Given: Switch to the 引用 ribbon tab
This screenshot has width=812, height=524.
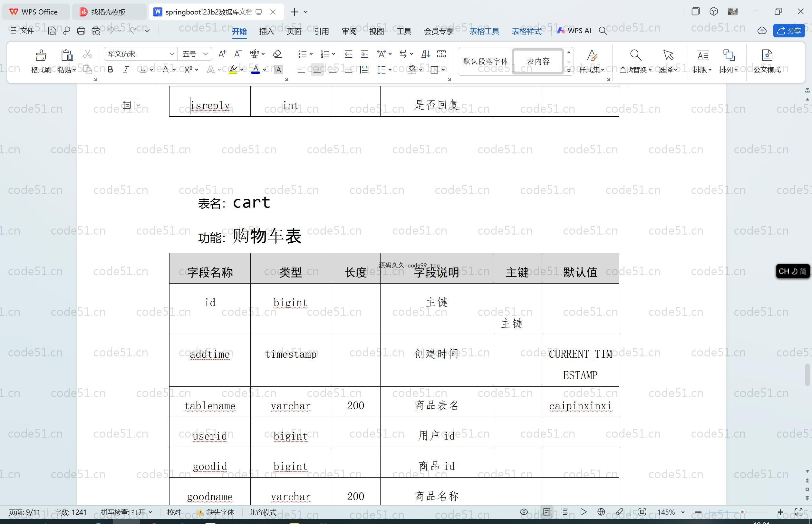Looking at the screenshot, I should click(322, 31).
